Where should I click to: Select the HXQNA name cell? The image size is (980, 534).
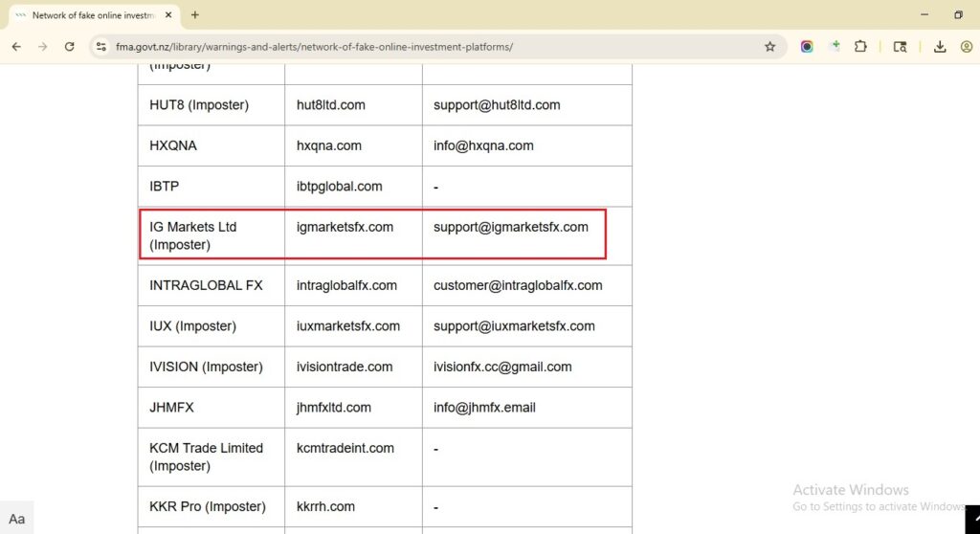click(x=212, y=145)
